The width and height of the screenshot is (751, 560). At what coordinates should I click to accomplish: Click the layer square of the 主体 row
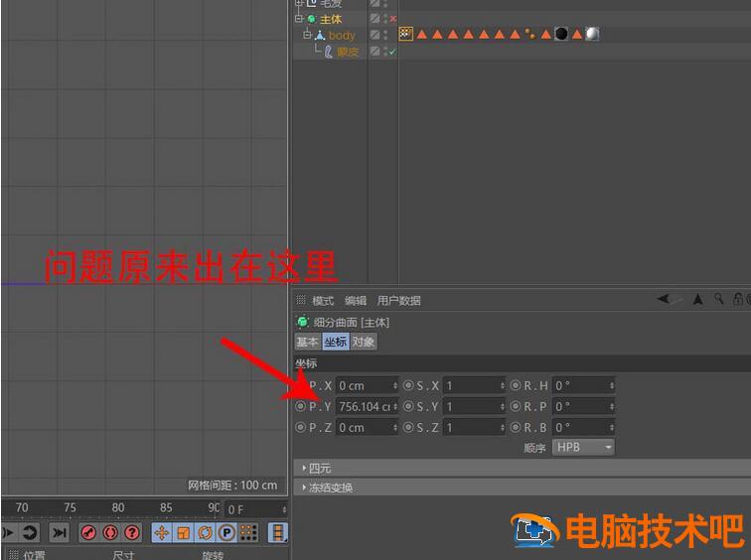[375, 19]
